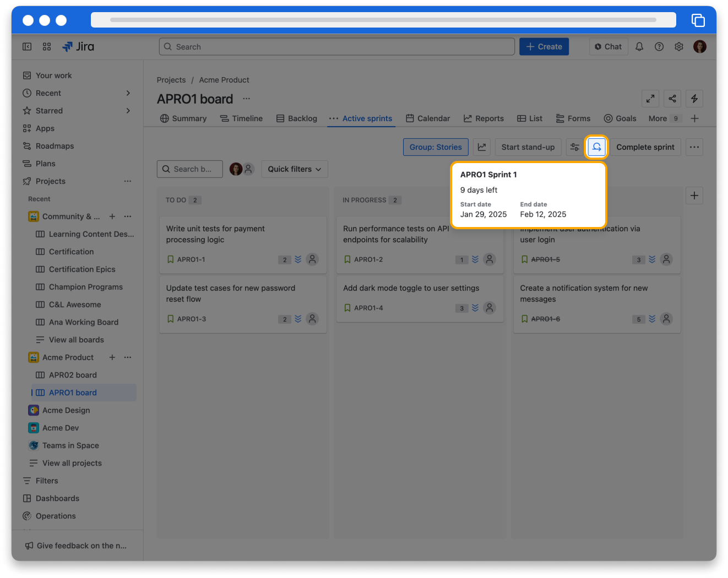Collapse the sidebar panel icon
Image resolution: width=728 pixels, height=578 pixels.
pos(27,47)
